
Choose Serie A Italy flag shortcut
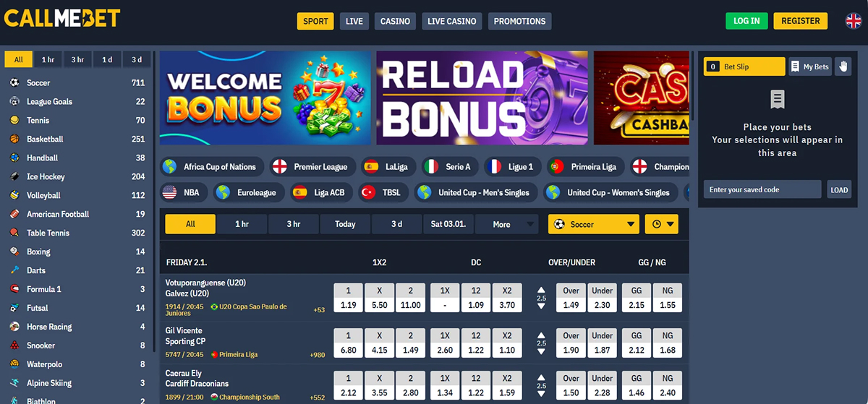(x=431, y=167)
